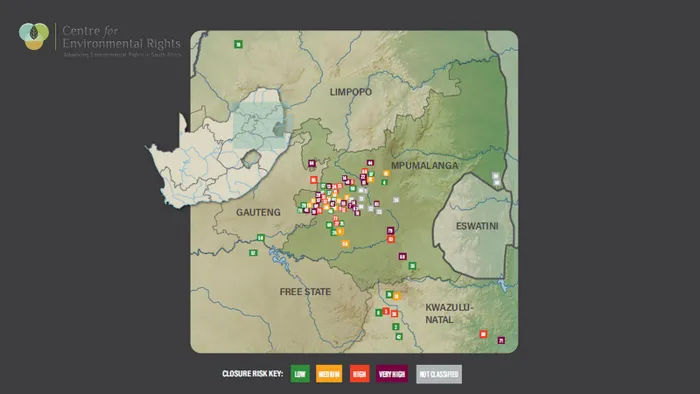Select the green marker labelled 4 under the MPUMALANGA label

384,182
